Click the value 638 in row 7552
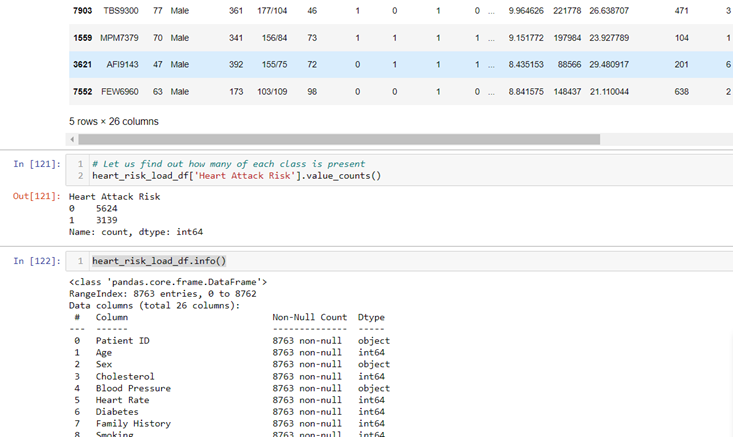The image size is (733, 437). 681,92
